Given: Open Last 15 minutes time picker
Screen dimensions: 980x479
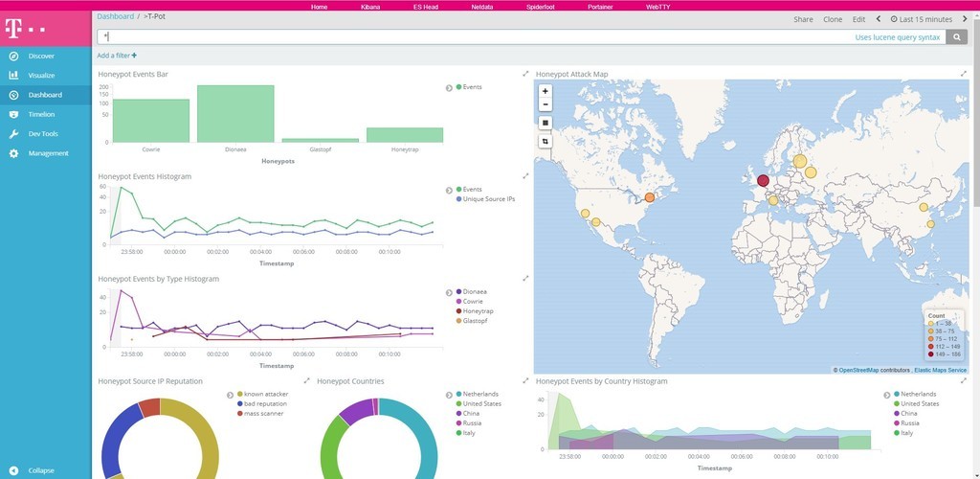Looking at the screenshot, I should click(922, 19).
